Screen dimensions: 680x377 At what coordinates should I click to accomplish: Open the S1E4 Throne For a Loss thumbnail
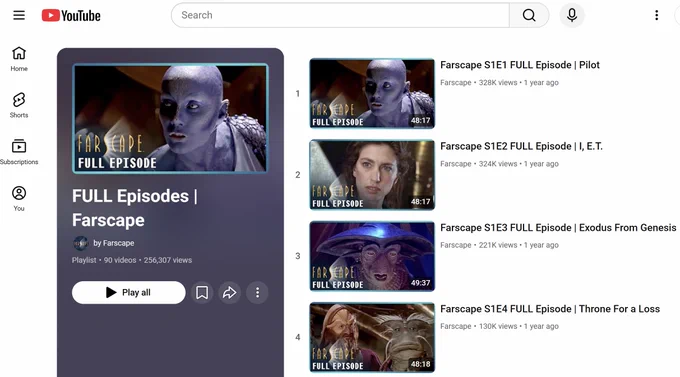click(x=372, y=337)
